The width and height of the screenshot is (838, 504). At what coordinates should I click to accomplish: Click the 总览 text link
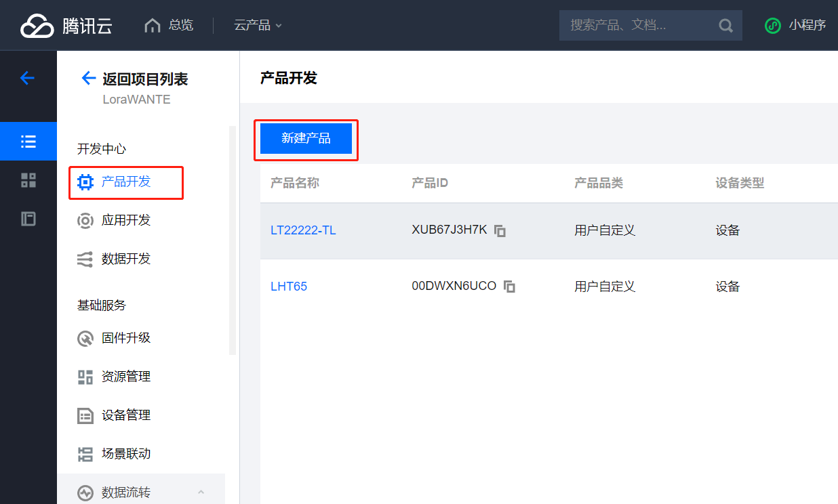[181, 26]
